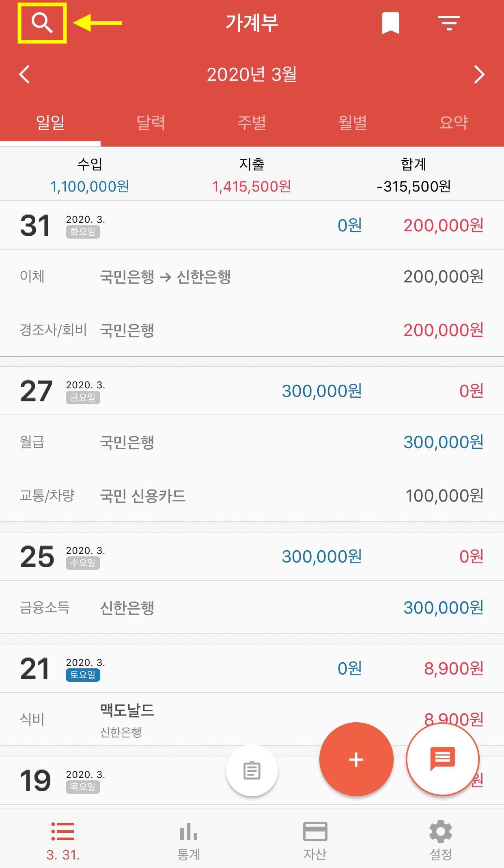Open the search magnifier icon

[42, 23]
